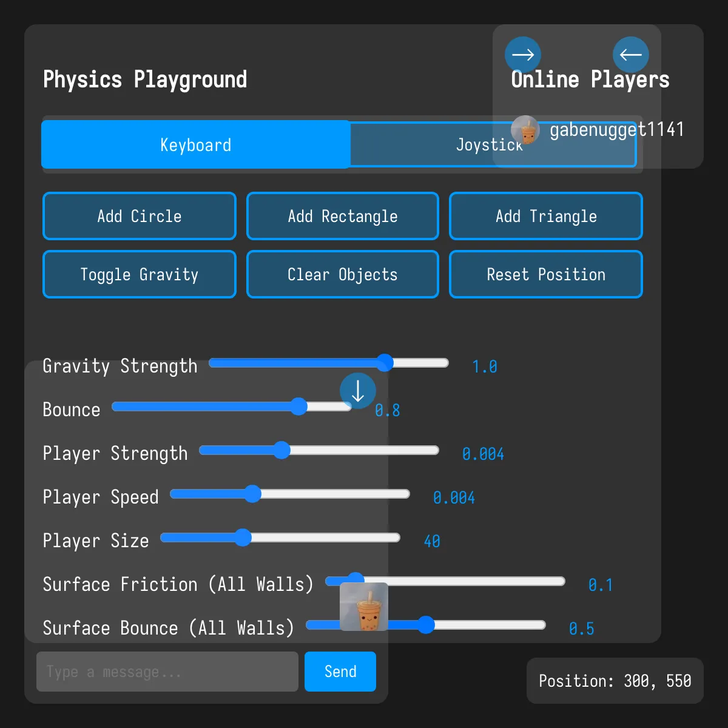Screen dimensions: 728x728
Task: Click the right arrow icon in Online Players
Action: click(x=523, y=55)
